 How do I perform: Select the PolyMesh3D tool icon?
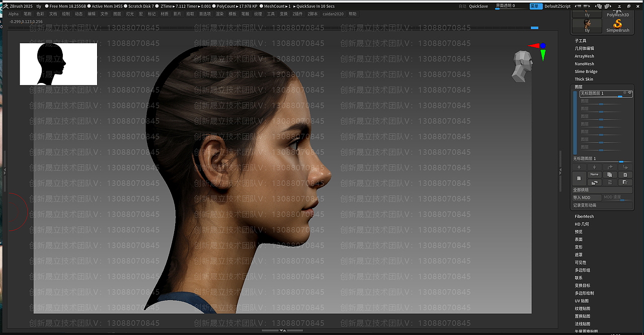tap(617, 13)
